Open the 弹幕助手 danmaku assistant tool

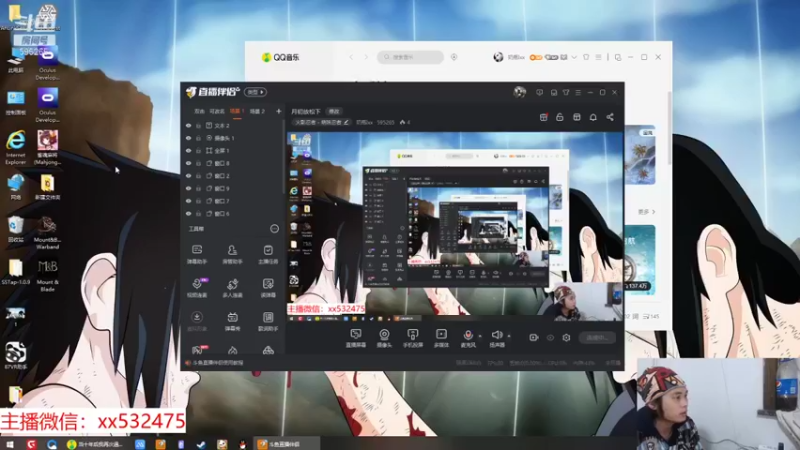[197, 254]
